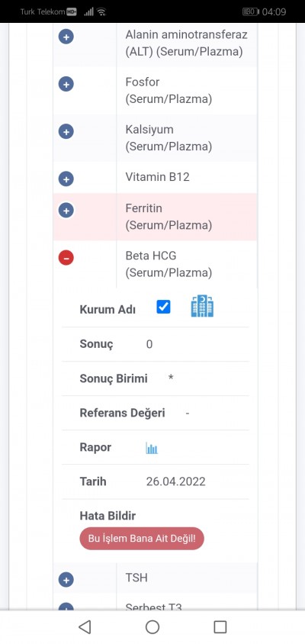Collapse the Beta HCG row
305x644 pixels.
66,258
